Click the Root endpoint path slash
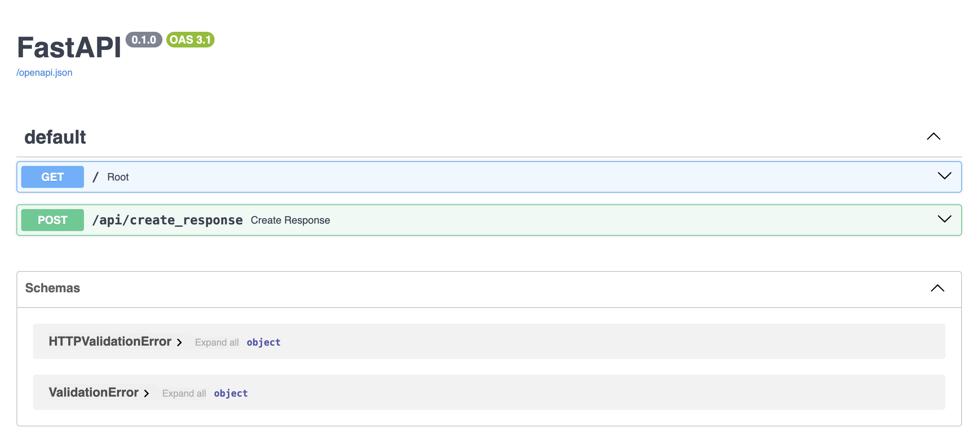Image resolution: width=980 pixels, height=448 pixels. tap(96, 177)
